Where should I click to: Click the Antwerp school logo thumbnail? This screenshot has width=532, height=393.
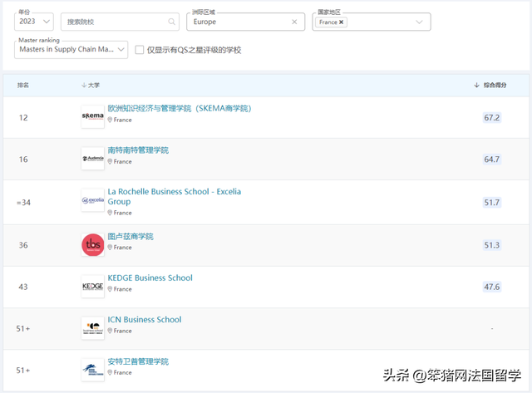point(92,370)
